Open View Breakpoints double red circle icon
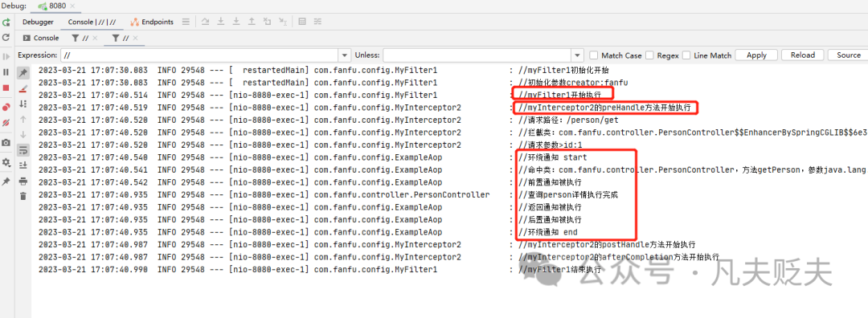The image size is (868, 318). [6, 108]
